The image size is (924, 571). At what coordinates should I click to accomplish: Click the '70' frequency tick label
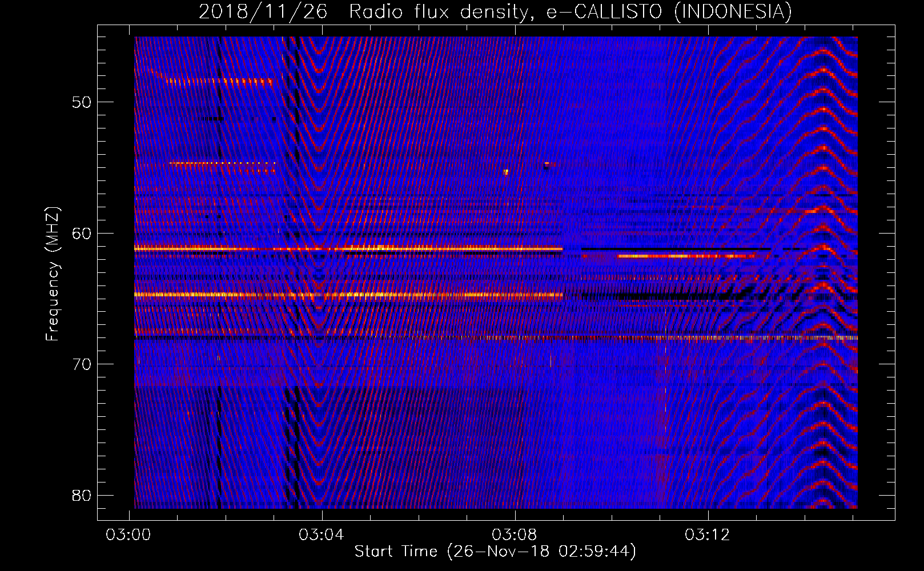coord(82,364)
